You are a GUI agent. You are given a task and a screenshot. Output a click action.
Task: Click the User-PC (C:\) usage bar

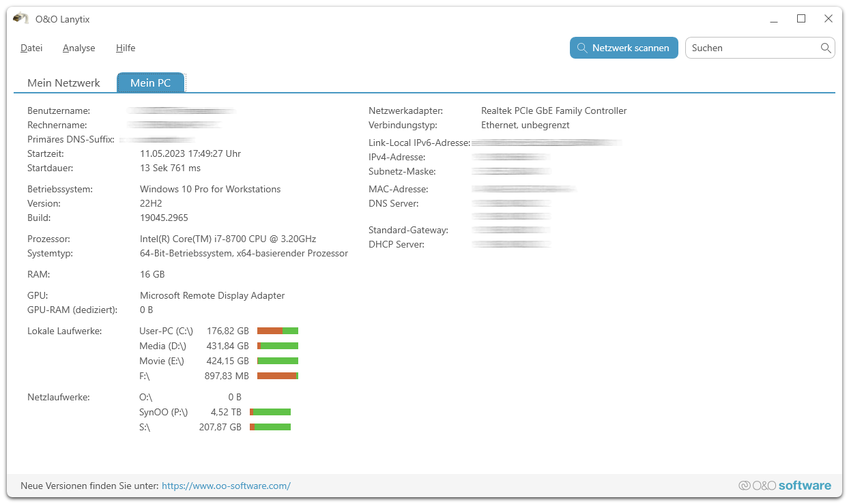coord(278,331)
